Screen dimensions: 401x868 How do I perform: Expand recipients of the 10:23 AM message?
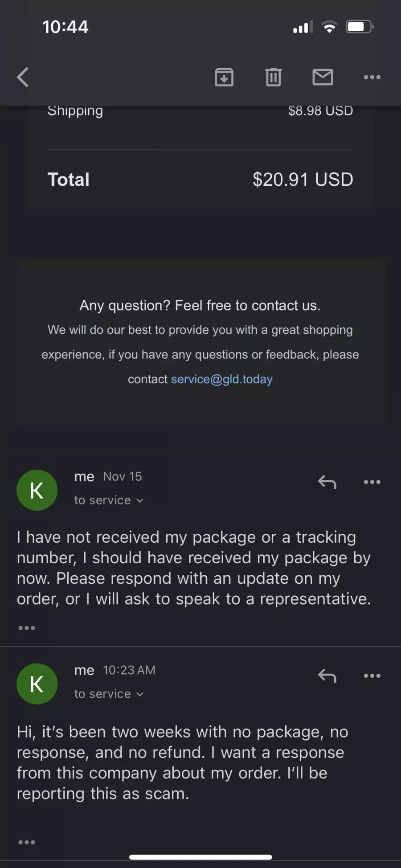point(109,694)
